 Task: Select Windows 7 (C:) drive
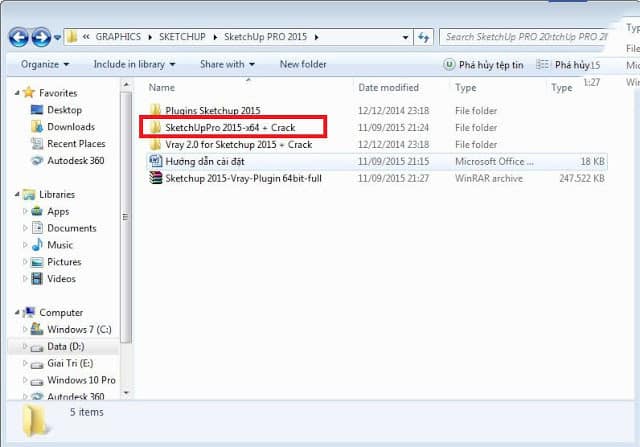point(35,329)
